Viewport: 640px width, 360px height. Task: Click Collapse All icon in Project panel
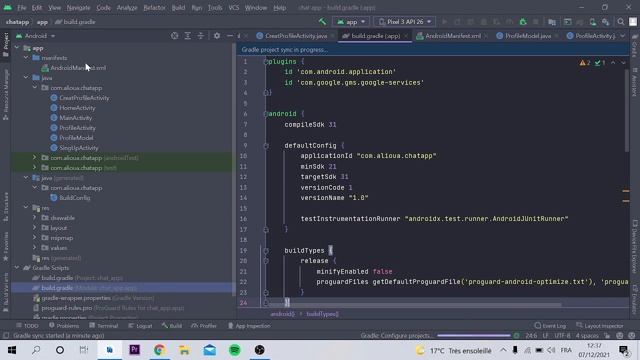click(200, 36)
